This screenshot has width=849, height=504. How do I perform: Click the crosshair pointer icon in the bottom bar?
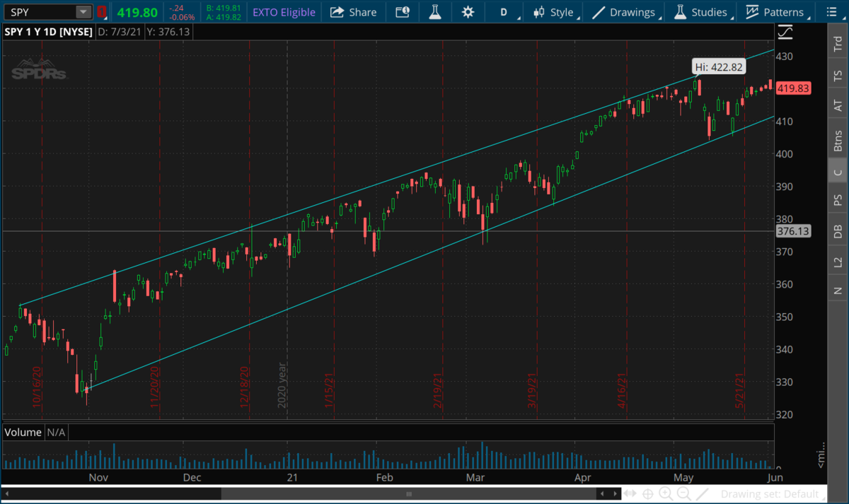[647, 494]
